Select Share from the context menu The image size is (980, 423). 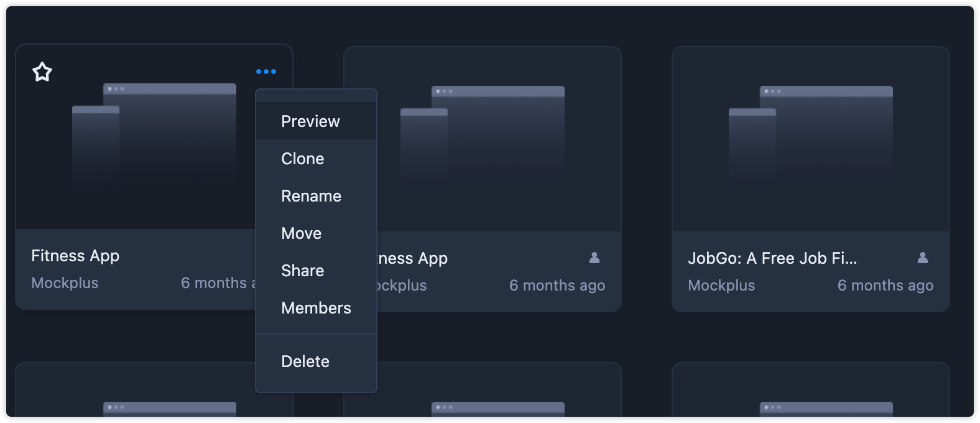click(x=316, y=271)
